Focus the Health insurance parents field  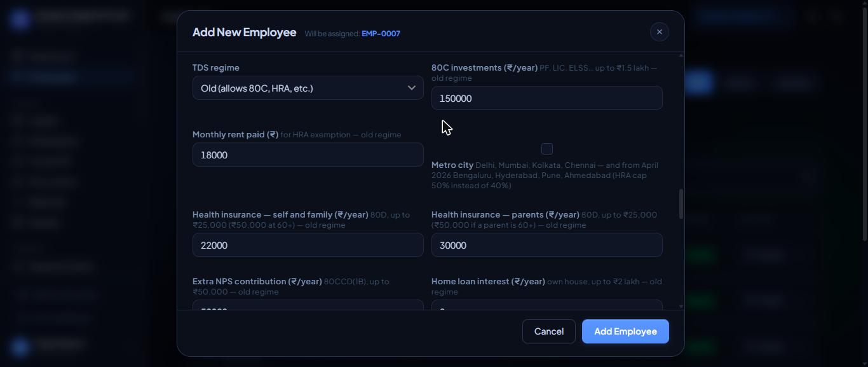tap(547, 245)
